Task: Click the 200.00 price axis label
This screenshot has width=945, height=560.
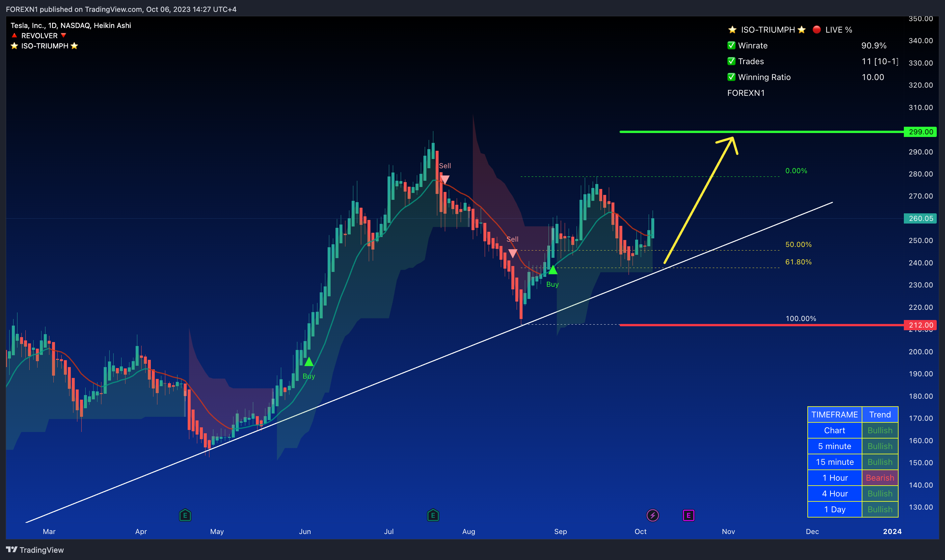Action: [x=920, y=351]
